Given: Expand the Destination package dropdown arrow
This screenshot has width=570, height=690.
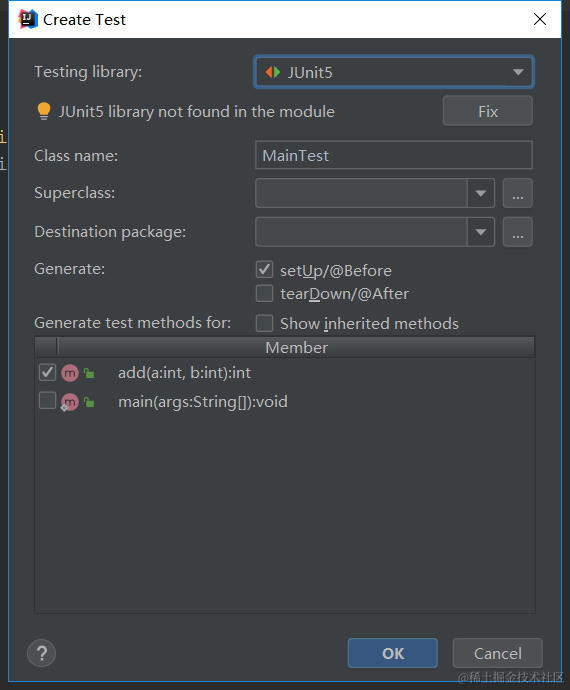Looking at the screenshot, I should (x=481, y=232).
